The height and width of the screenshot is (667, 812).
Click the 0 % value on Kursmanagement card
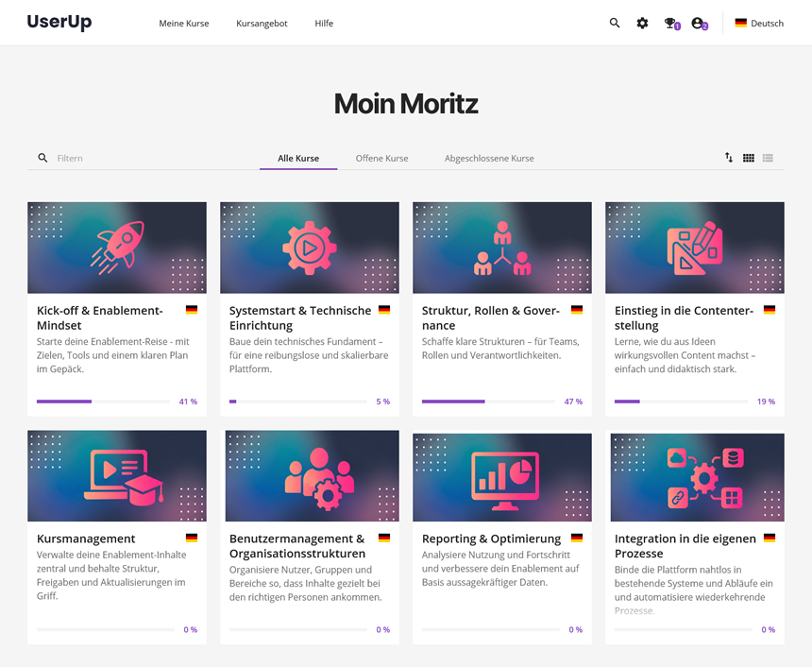coord(190,630)
